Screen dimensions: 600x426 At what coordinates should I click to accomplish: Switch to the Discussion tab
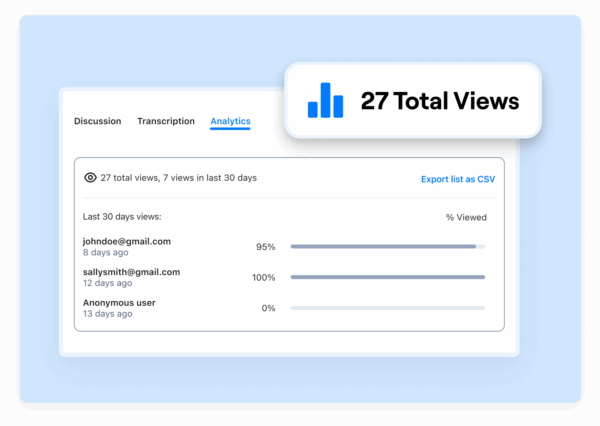point(98,121)
